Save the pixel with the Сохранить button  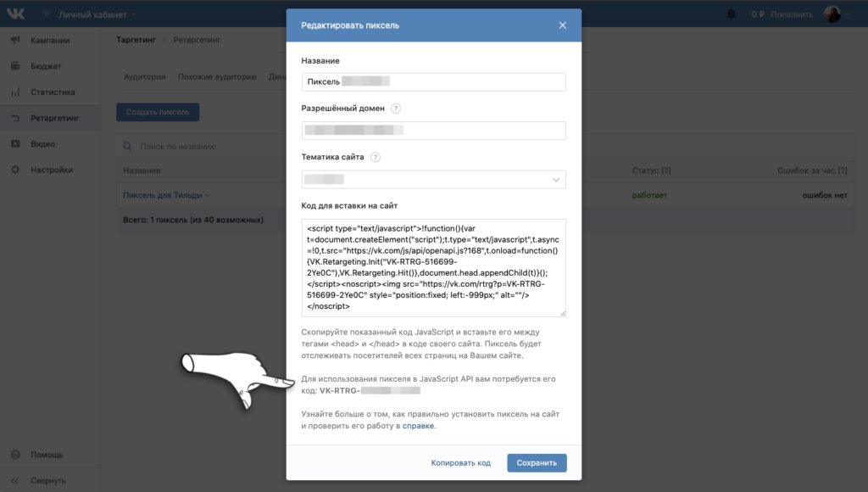click(537, 462)
